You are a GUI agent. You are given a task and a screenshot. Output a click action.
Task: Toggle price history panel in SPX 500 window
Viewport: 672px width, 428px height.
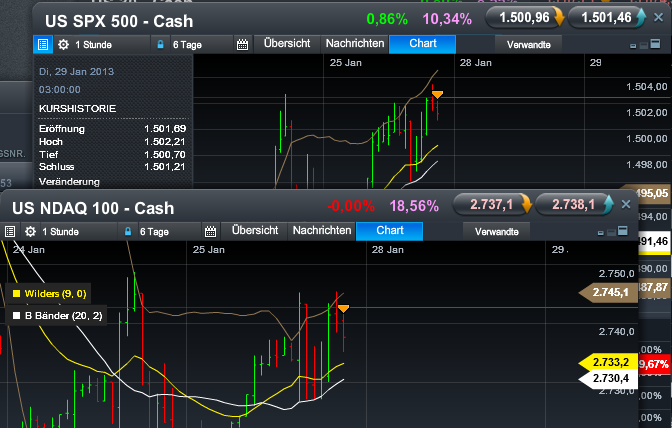coord(43,45)
